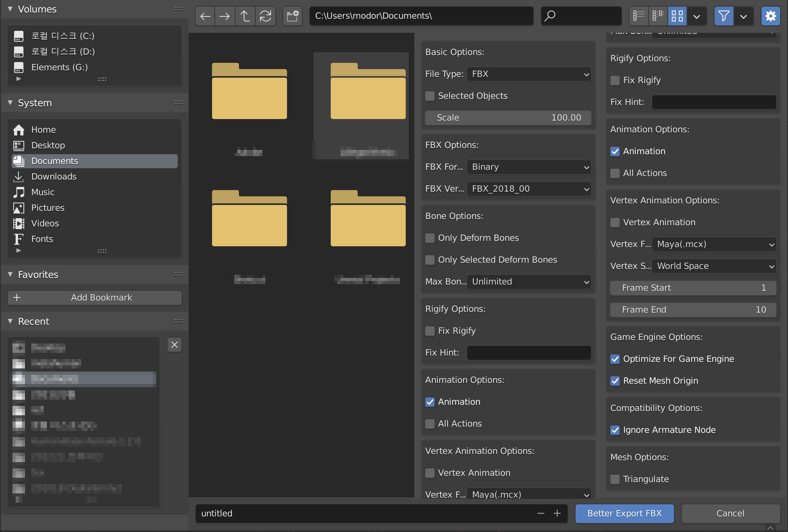
Task: Collapse the Volumes panel
Action: click(x=10, y=9)
